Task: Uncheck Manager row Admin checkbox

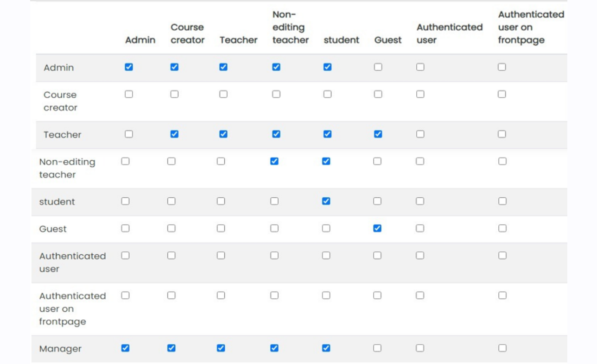Action: pyautogui.click(x=125, y=348)
